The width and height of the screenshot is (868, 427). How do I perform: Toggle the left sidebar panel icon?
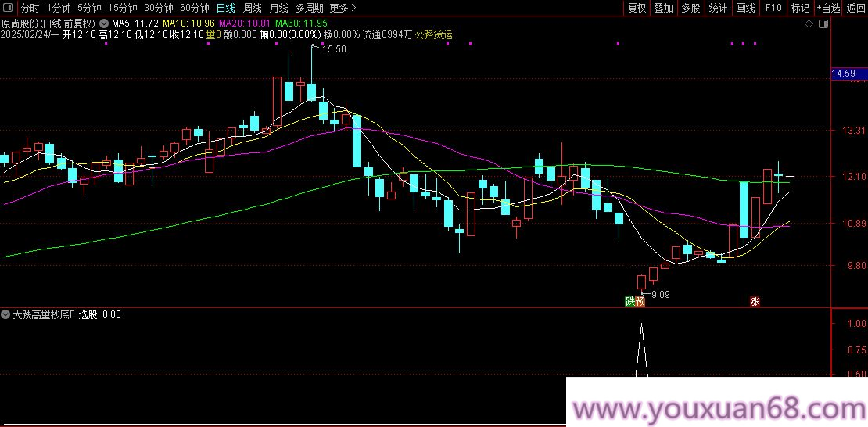pos(9,8)
